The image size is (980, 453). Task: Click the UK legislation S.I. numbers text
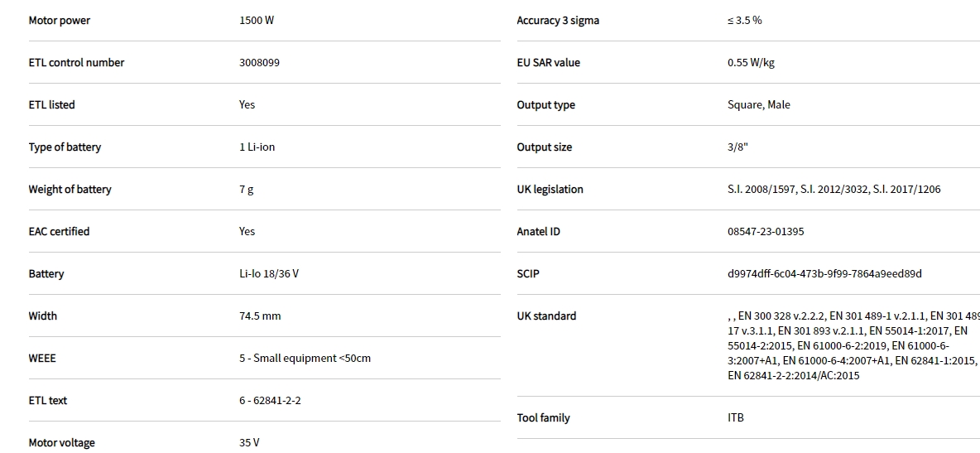(833, 190)
